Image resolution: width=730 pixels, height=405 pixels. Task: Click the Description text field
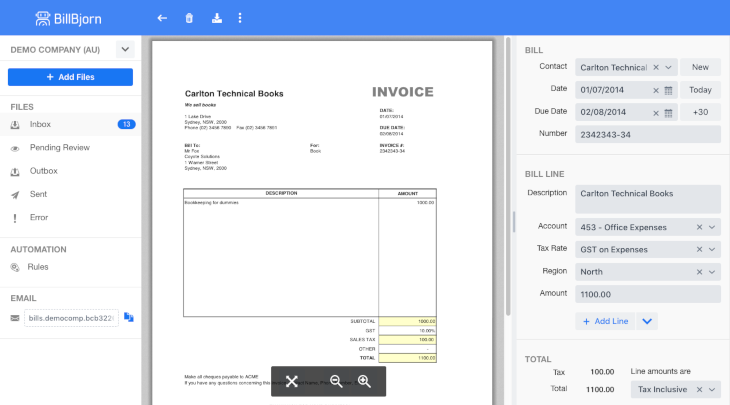(x=648, y=199)
